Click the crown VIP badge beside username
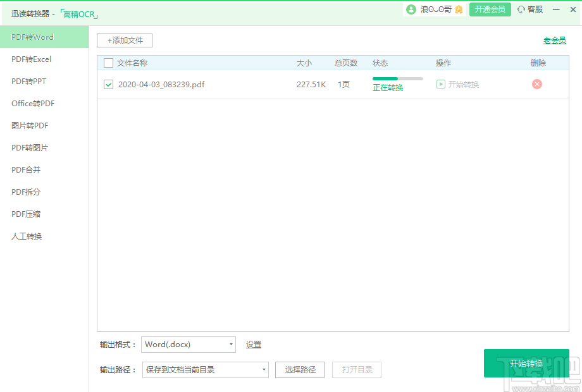The width and height of the screenshot is (582, 392). point(458,9)
